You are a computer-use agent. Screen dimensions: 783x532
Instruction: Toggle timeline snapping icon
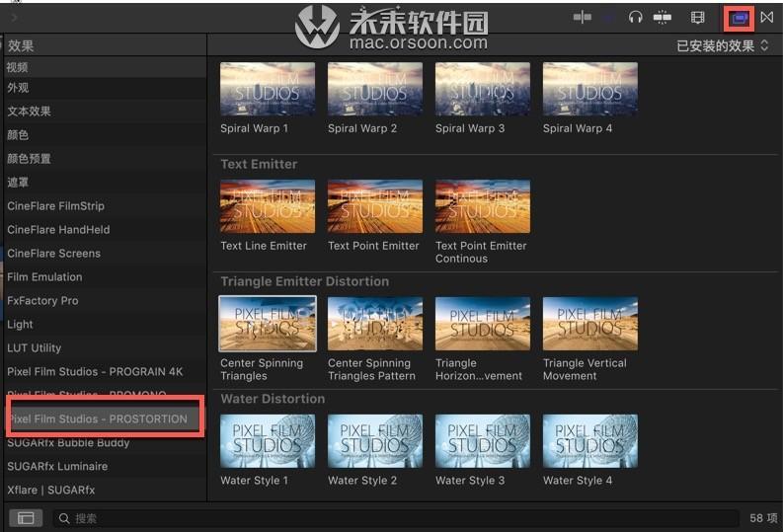click(x=663, y=18)
